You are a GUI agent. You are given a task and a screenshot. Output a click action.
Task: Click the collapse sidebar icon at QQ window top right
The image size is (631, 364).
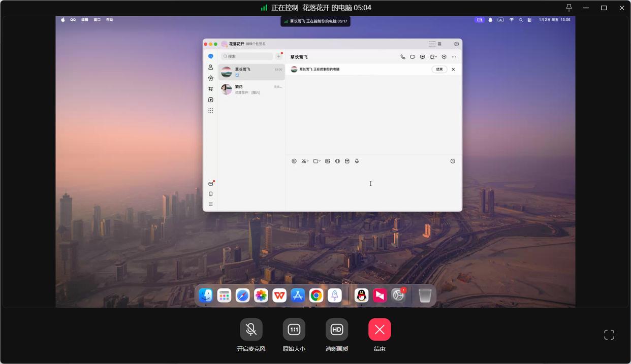click(456, 44)
